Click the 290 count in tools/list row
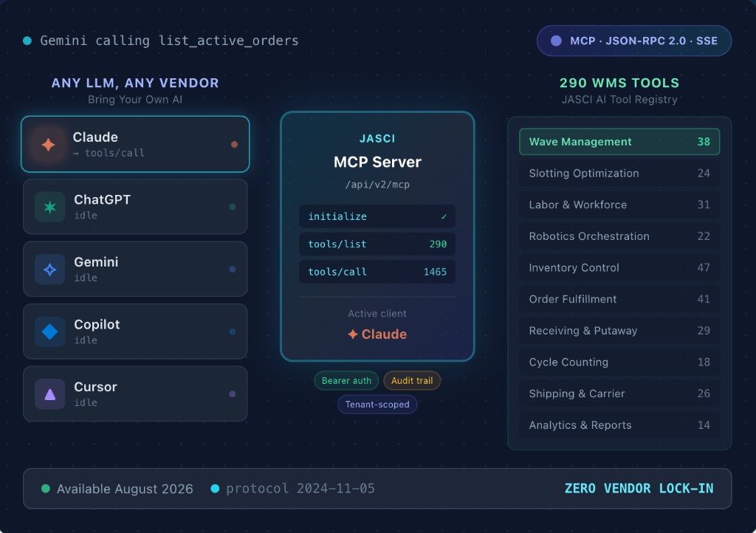The height and width of the screenshot is (533, 756). click(438, 244)
